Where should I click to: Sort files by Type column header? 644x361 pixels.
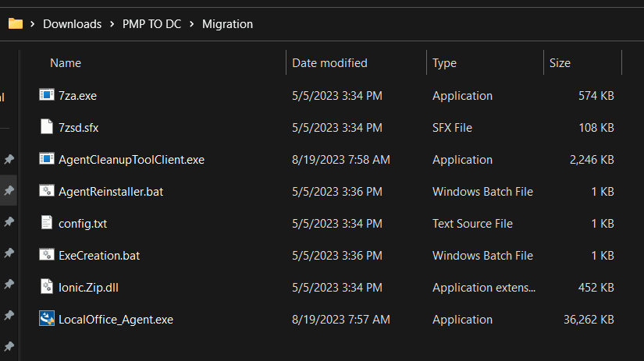[x=444, y=63]
